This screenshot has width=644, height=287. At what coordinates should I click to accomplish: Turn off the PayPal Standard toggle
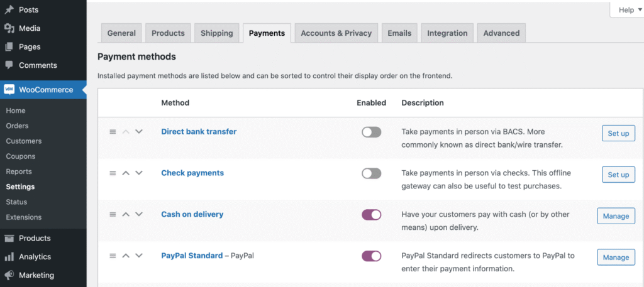pos(371,256)
